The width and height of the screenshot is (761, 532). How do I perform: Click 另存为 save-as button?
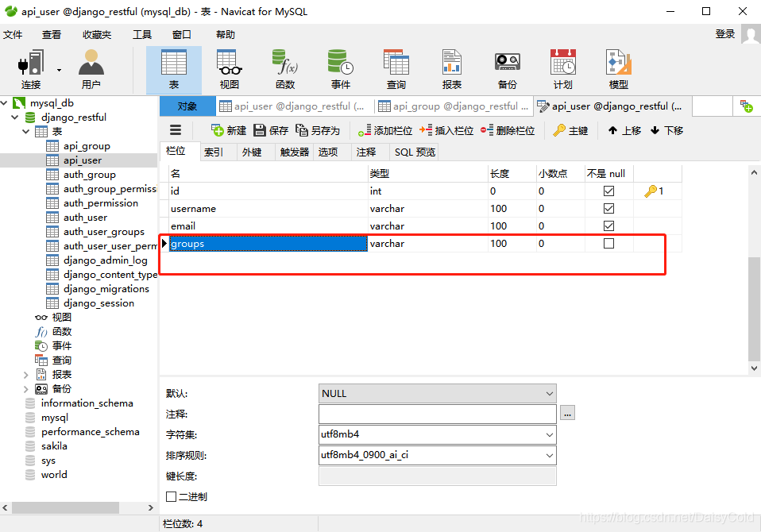click(318, 130)
